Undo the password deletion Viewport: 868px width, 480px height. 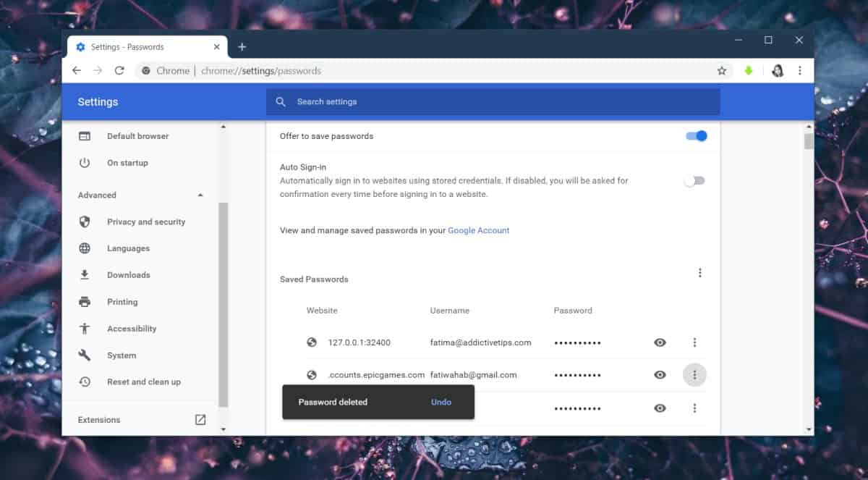point(441,402)
